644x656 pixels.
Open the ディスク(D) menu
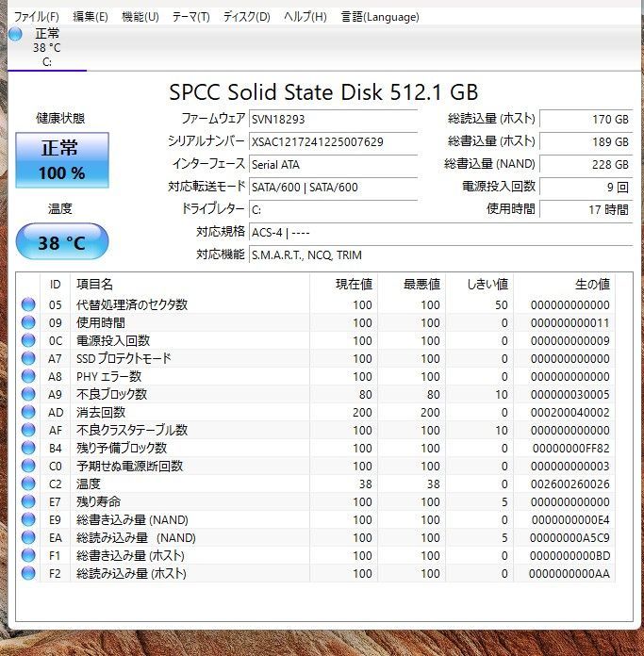click(x=246, y=17)
